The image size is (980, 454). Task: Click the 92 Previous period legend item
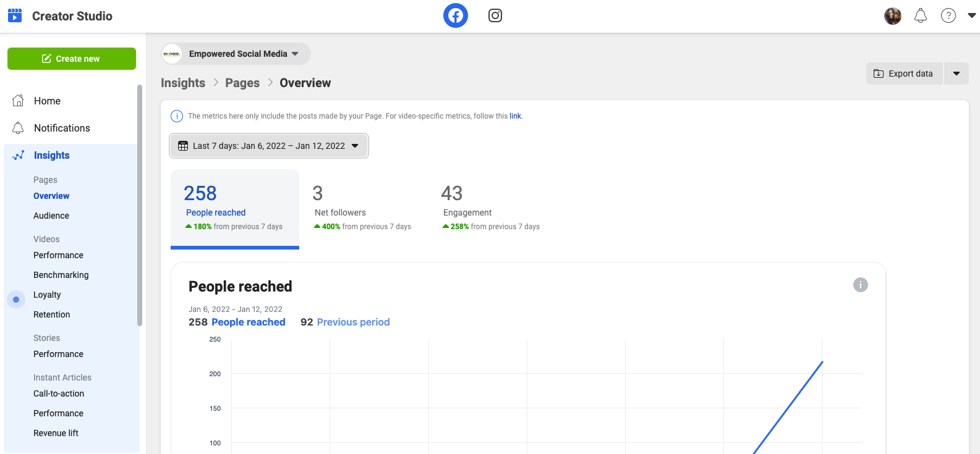click(345, 322)
